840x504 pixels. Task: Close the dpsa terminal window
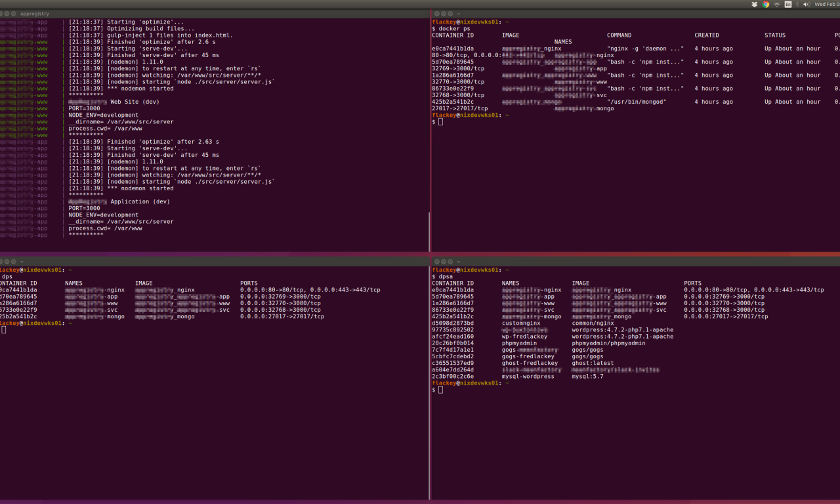point(436,262)
